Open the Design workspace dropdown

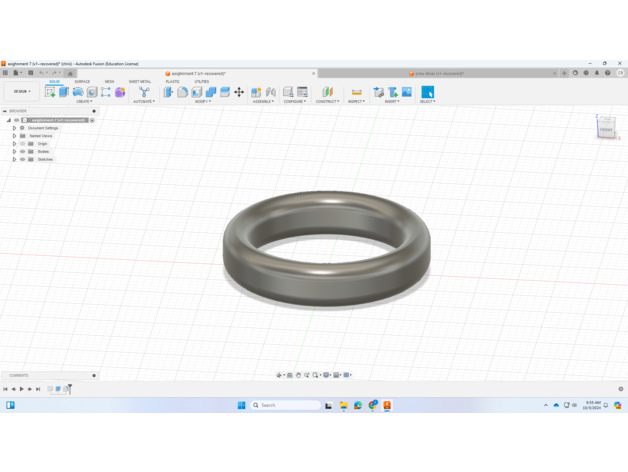coord(21,92)
